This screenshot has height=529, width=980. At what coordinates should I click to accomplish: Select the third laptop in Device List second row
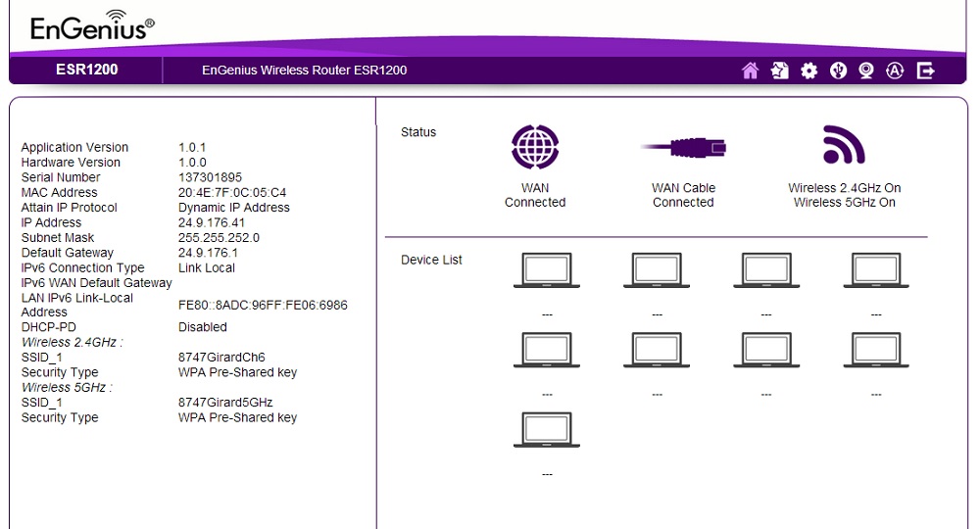(766, 350)
